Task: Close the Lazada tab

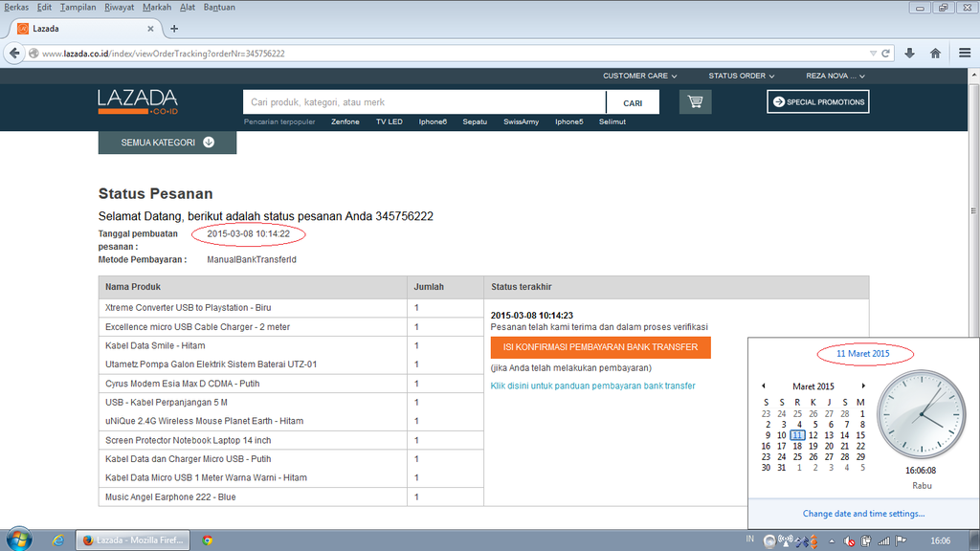Action: pos(150,29)
